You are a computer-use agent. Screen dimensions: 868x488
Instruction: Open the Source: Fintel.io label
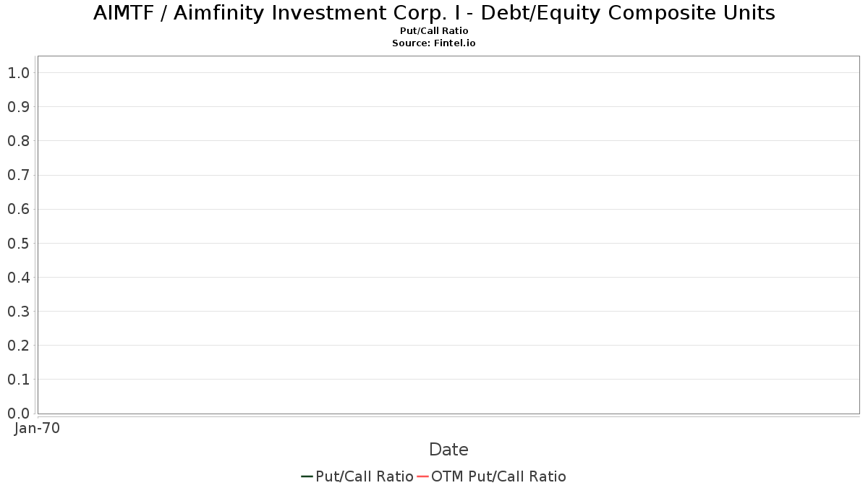tap(434, 43)
